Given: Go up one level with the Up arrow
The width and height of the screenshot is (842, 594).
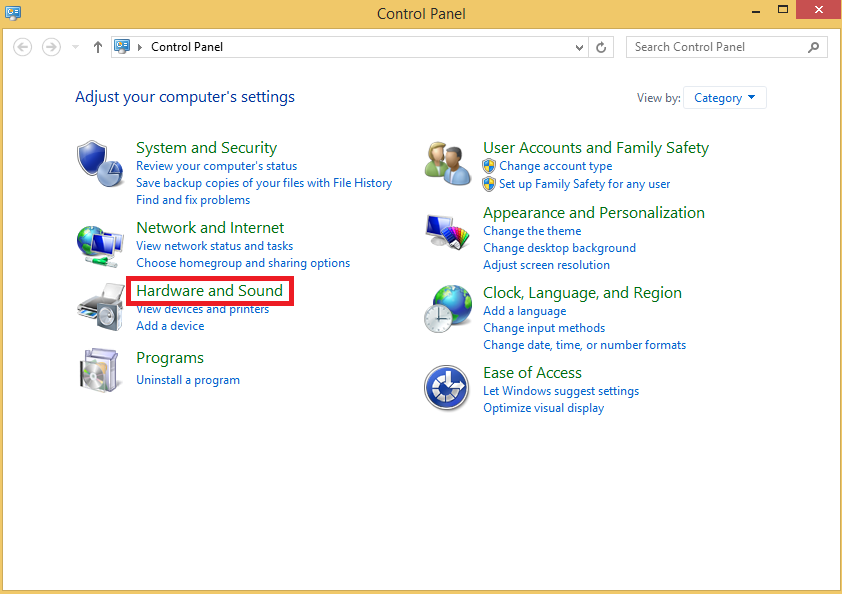Looking at the screenshot, I should point(98,47).
